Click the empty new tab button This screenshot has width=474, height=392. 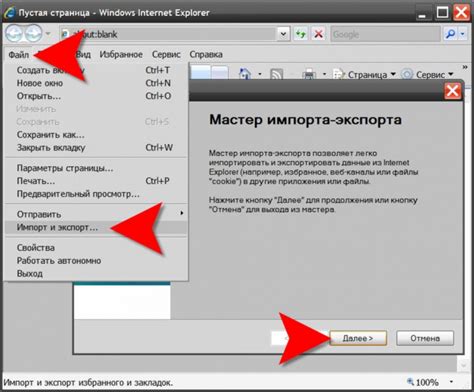220,72
